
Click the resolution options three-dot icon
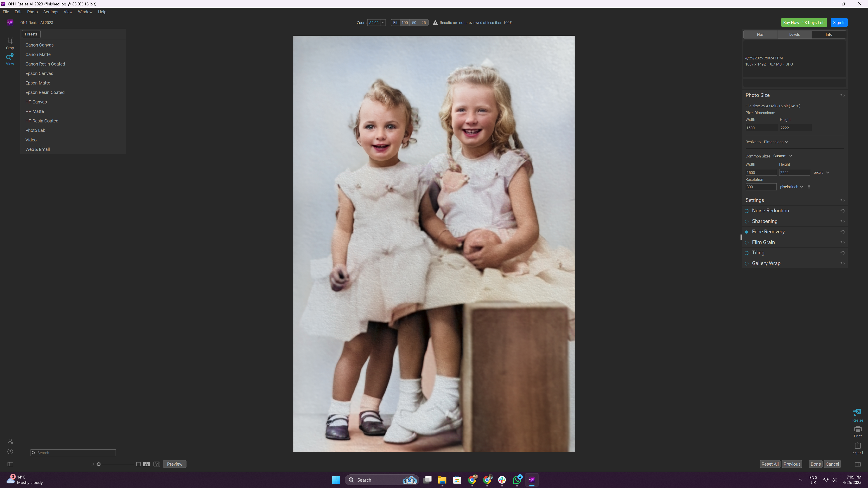click(809, 187)
